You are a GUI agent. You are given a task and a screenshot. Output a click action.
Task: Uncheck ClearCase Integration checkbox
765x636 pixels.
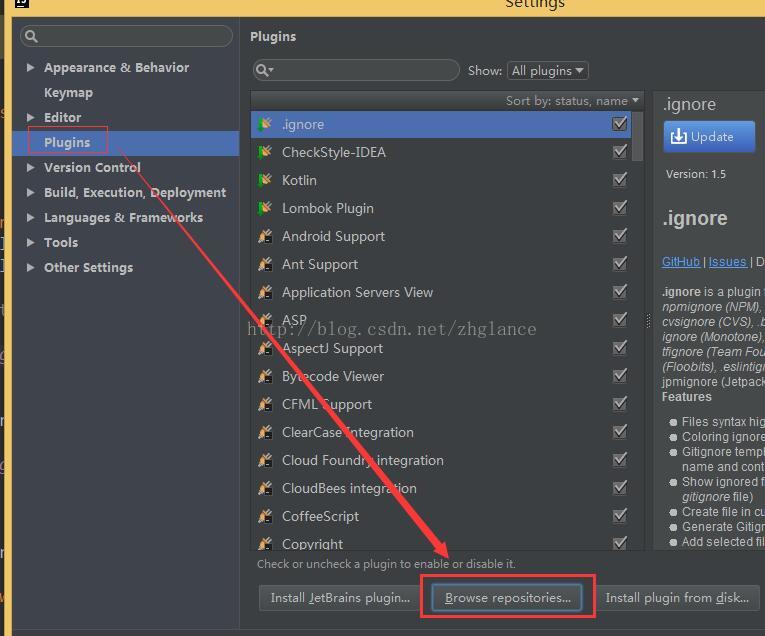click(620, 432)
